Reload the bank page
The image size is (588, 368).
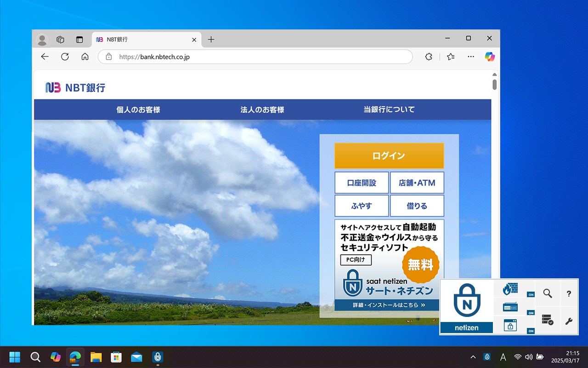(65, 57)
